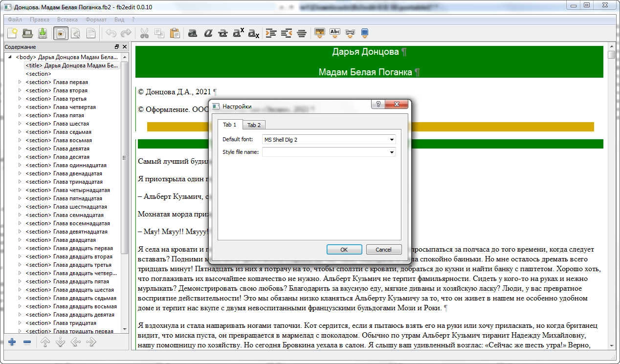Select the Глава тринадцатая tree row
The height and width of the screenshot is (364, 620).
coord(64,182)
